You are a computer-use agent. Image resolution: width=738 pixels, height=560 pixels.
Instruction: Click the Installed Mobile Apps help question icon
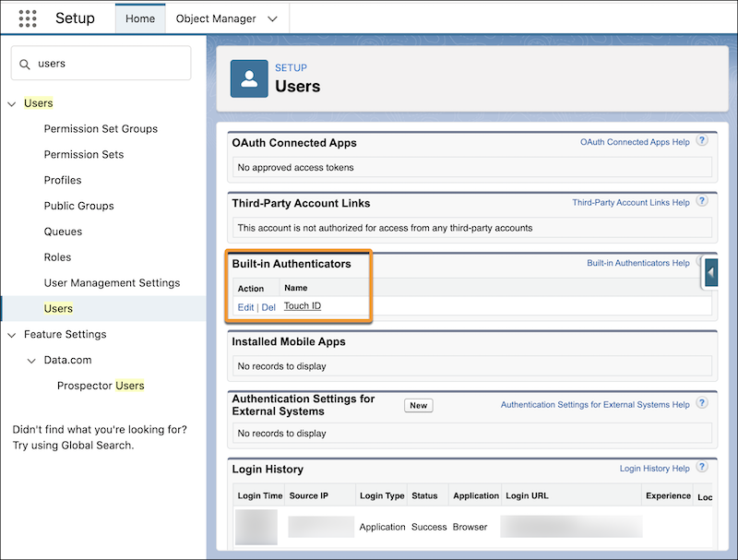tap(702, 340)
